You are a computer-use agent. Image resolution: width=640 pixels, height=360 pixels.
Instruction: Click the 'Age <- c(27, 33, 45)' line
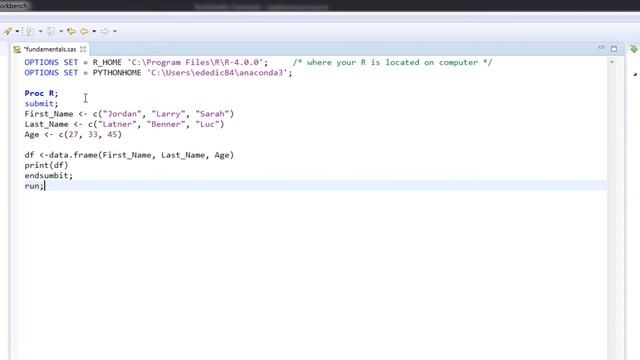coord(73,134)
